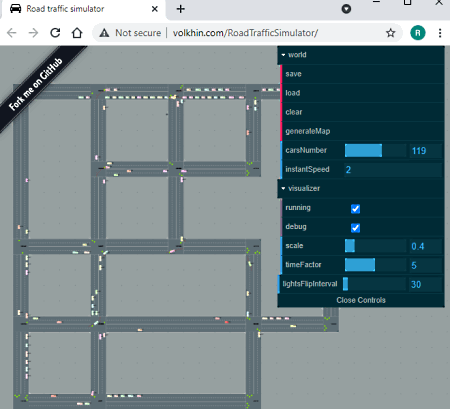Open the Chrome profile avatar R
450x409 pixels.
pyautogui.click(x=418, y=33)
